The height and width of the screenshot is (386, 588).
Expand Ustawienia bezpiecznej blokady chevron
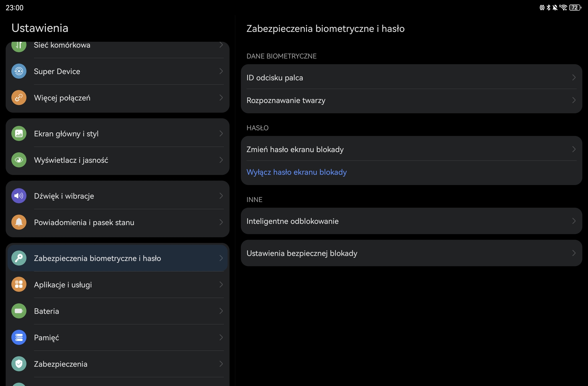click(574, 253)
